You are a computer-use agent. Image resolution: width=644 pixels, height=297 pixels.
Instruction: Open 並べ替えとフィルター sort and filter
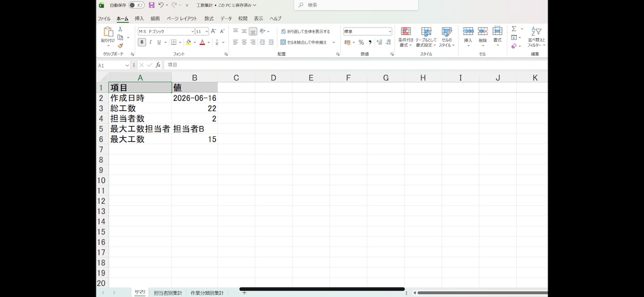pos(536,37)
